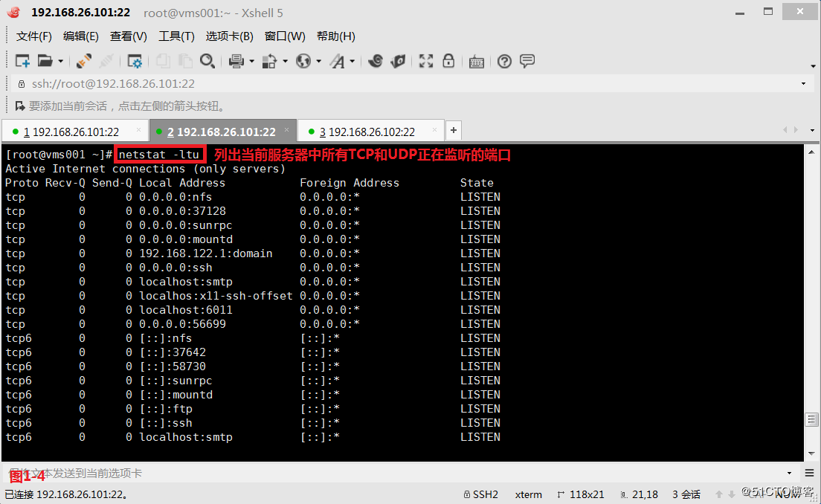
Task: Expand the compose bar dropdown arrow
Action: tap(790, 473)
